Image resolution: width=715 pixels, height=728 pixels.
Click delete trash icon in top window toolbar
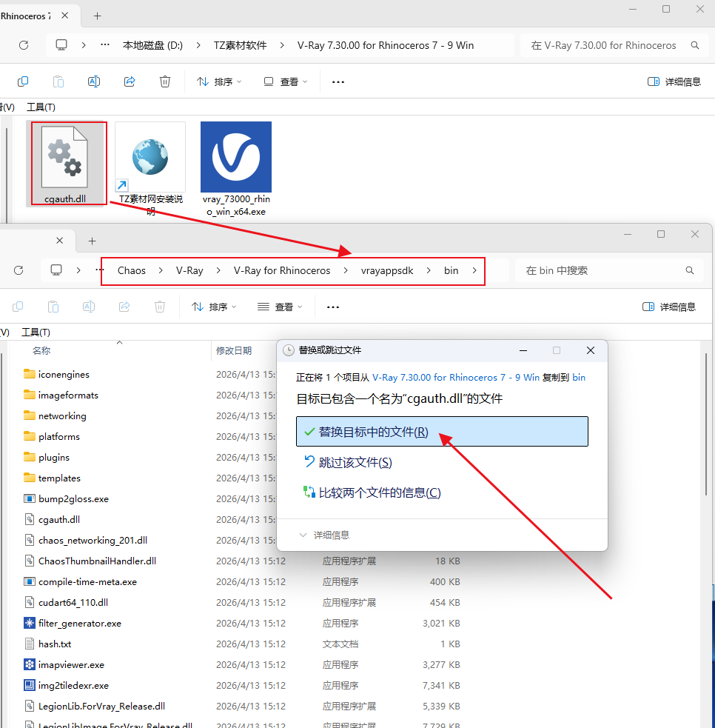coord(165,81)
